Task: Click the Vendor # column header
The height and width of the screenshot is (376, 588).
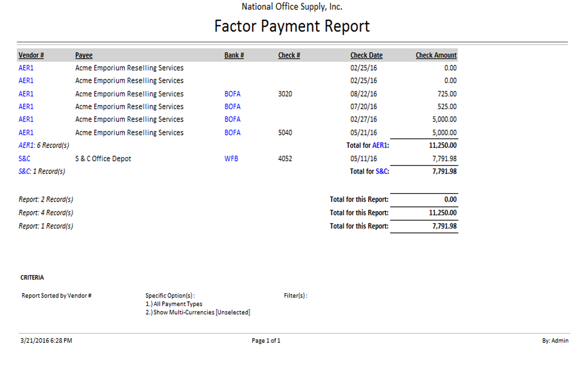Action: click(31, 55)
